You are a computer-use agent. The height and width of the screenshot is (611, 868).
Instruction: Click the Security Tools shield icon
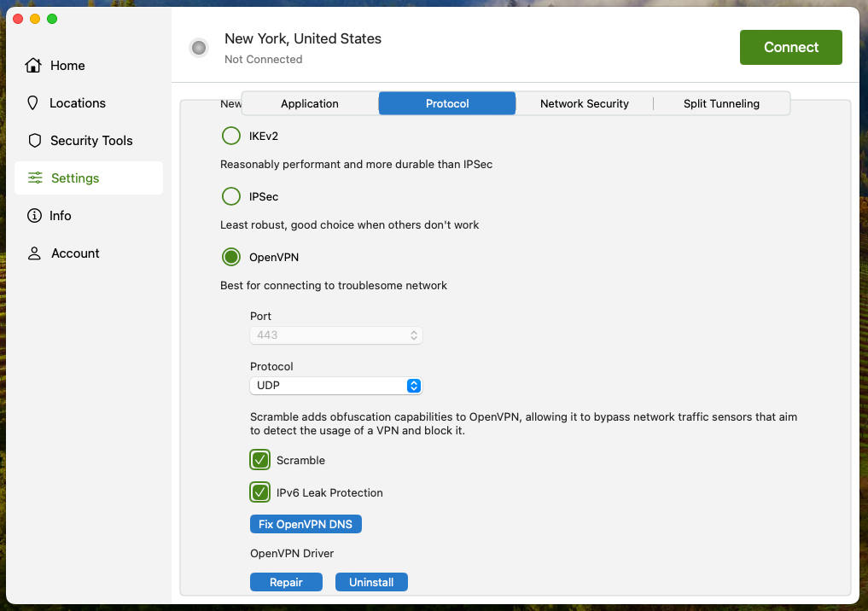click(x=34, y=141)
